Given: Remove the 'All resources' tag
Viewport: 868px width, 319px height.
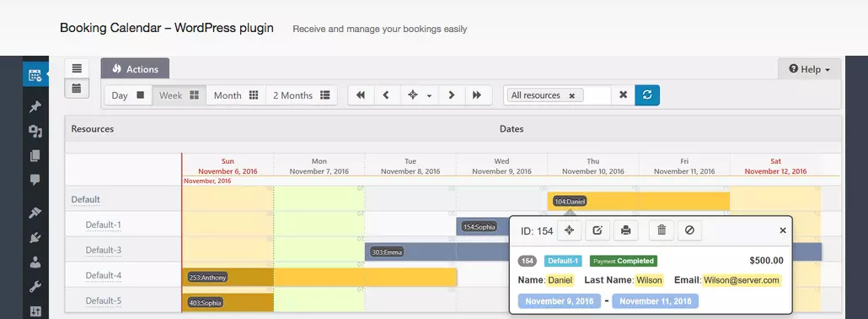Looking at the screenshot, I should [572, 96].
